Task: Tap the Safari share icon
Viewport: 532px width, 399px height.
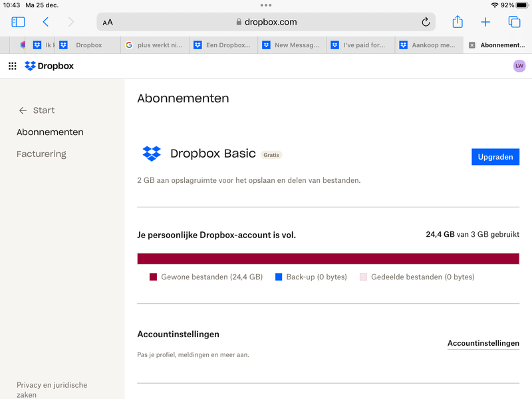Action: coord(458,22)
